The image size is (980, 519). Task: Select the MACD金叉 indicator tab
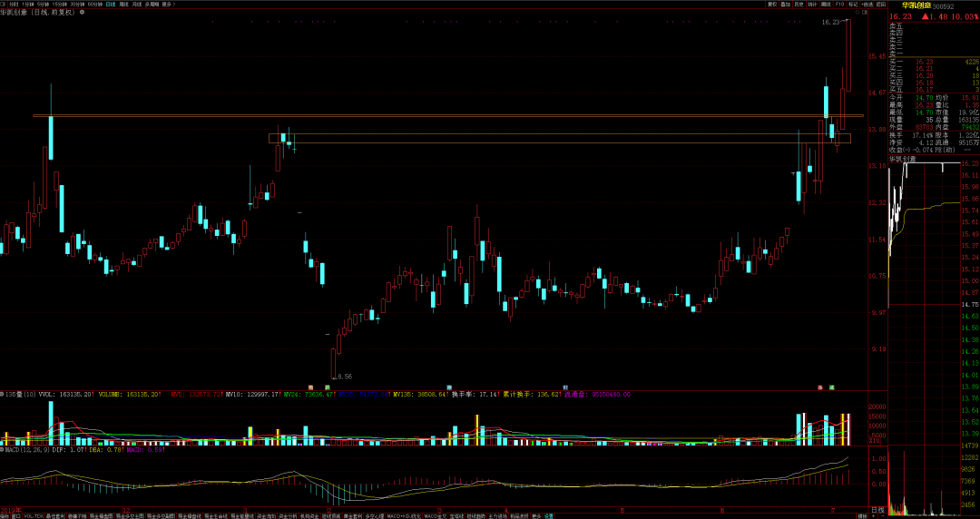click(x=436, y=516)
